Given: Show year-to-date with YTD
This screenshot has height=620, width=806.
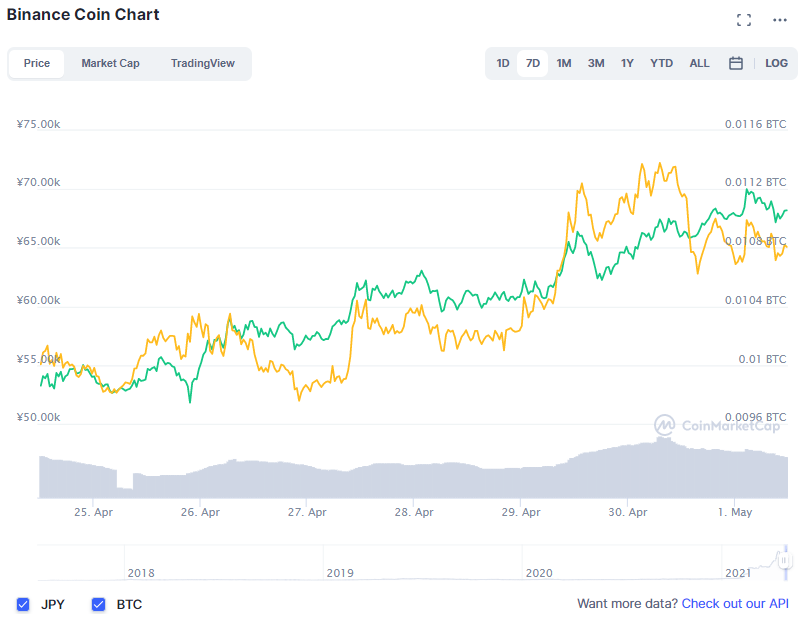Looking at the screenshot, I should 661,63.
